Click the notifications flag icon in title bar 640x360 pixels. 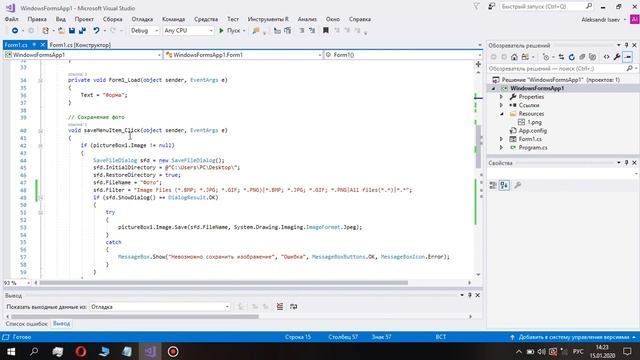pyautogui.click(x=476, y=7)
